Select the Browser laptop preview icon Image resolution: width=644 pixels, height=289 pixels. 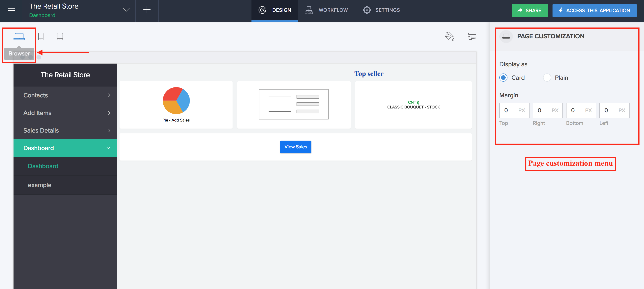(x=19, y=37)
